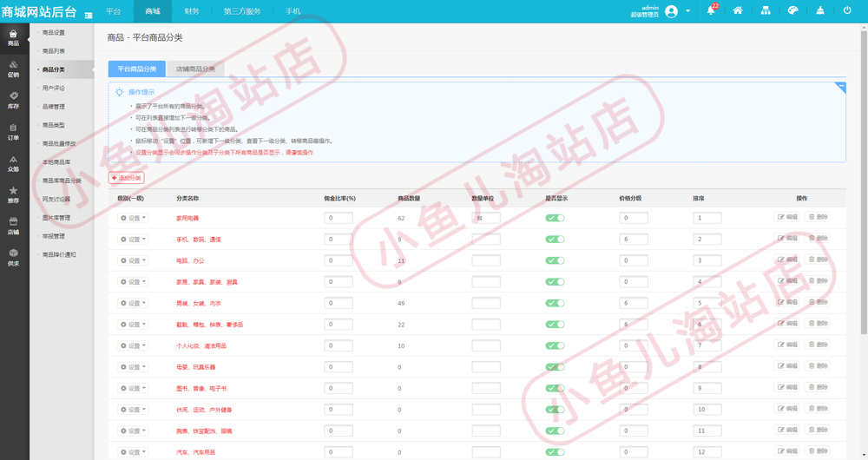Click the sort order field showing 12

tap(707, 452)
